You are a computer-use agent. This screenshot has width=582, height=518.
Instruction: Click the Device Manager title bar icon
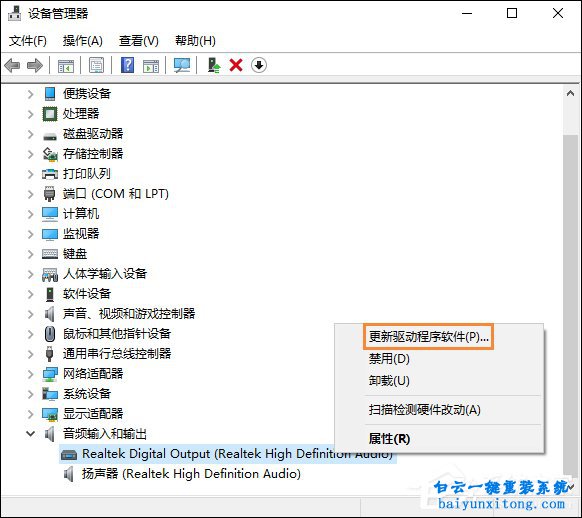15,13
